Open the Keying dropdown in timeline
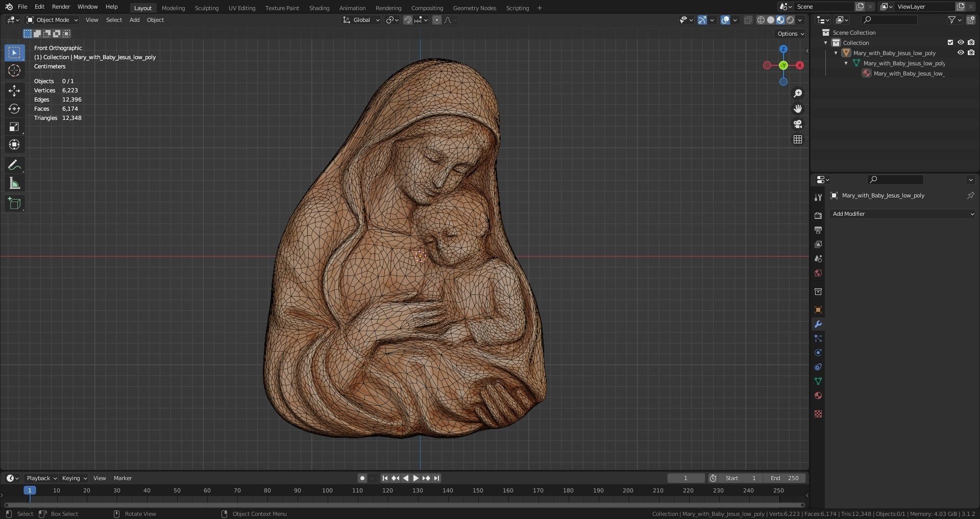The height and width of the screenshot is (519, 980). pyautogui.click(x=75, y=478)
